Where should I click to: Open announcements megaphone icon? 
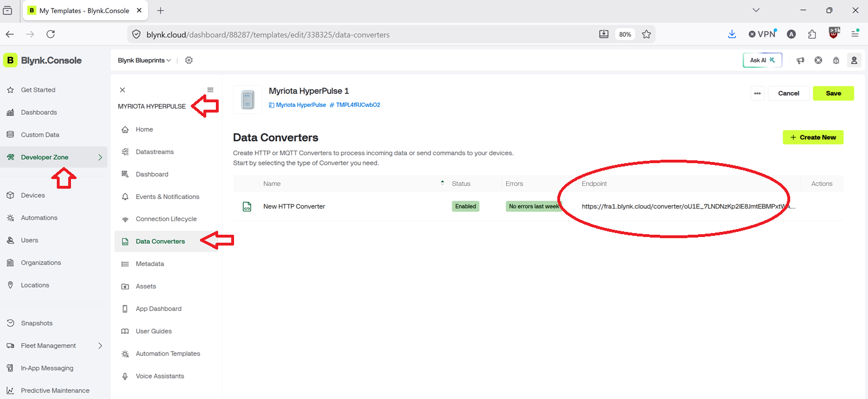point(800,60)
